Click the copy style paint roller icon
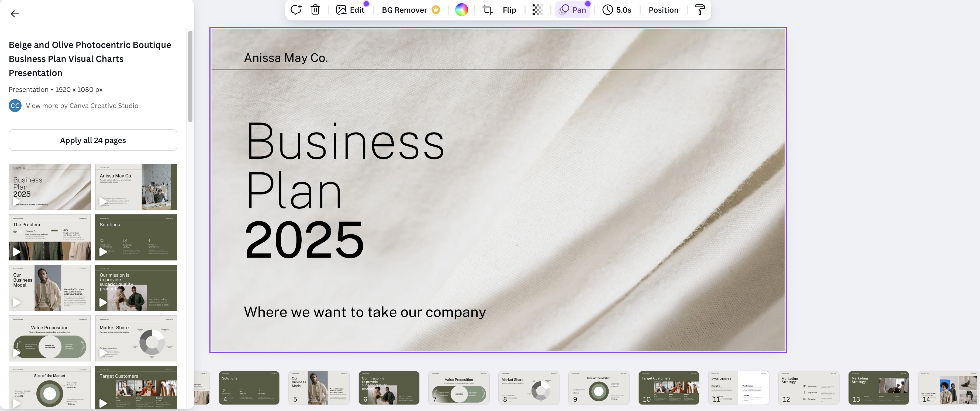This screenshot has width=980, height=411. pos(700,10)
